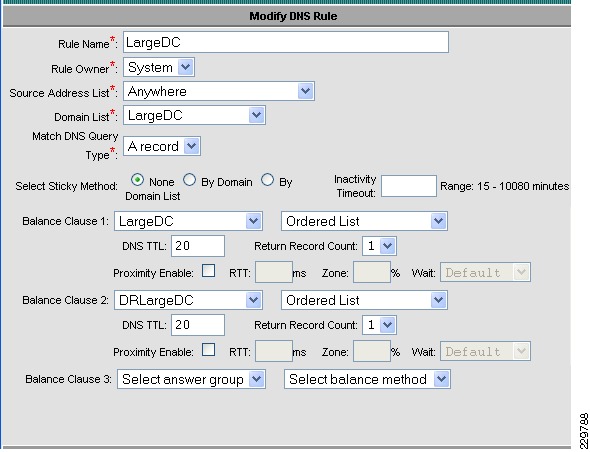The image size is (590, 452).
Task: Open the Domain List LargeDC dropdown
Action: click(194, 115)
